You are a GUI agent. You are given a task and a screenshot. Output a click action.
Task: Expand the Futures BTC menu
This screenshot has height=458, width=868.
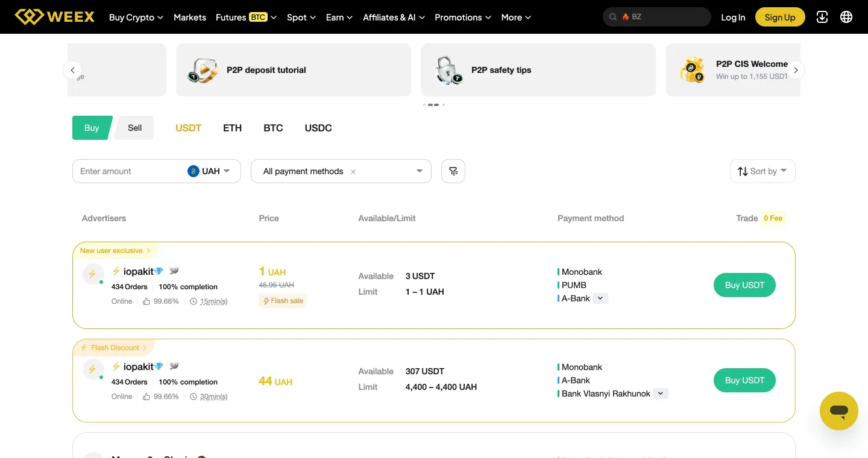246,17
